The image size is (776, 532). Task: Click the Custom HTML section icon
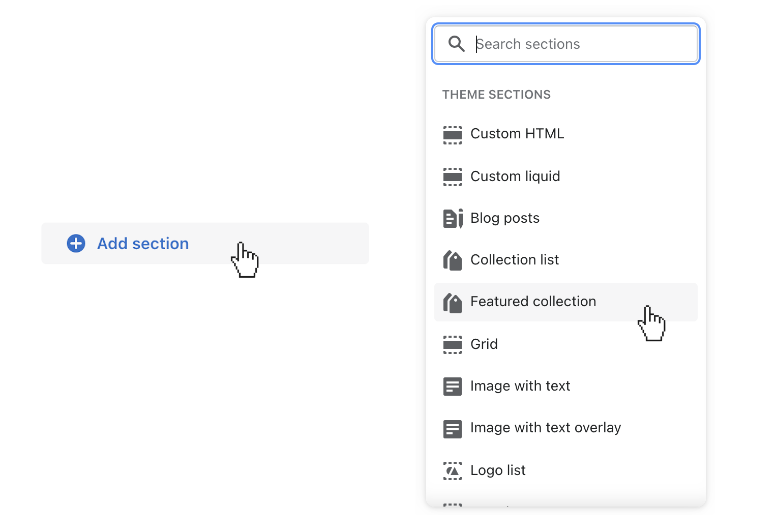453,134
